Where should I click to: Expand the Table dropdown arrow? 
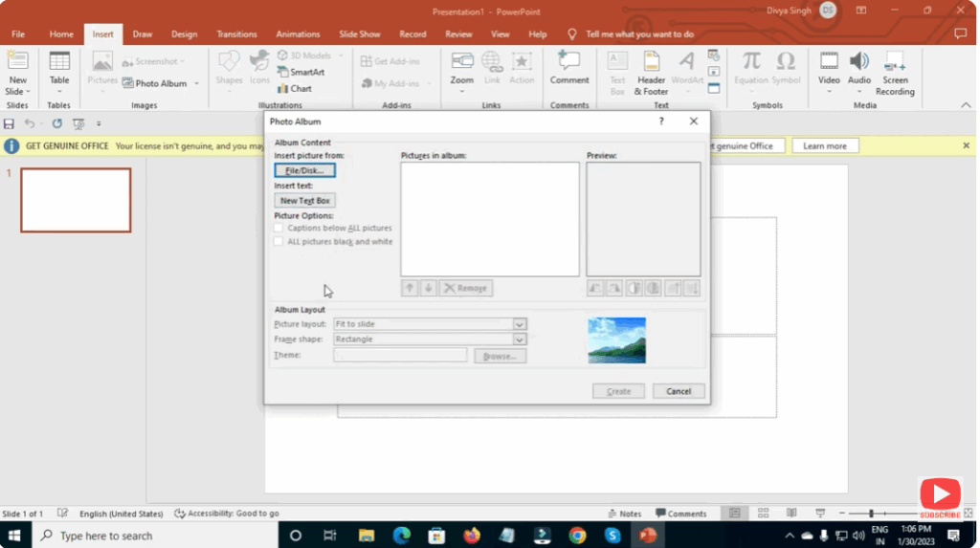pos(59,92)
